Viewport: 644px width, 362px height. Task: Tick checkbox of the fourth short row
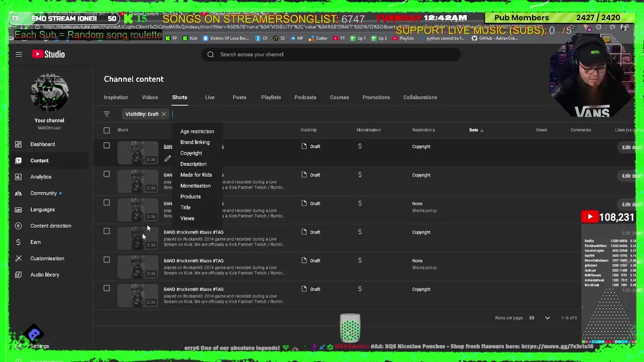click(x=107, y=231)
